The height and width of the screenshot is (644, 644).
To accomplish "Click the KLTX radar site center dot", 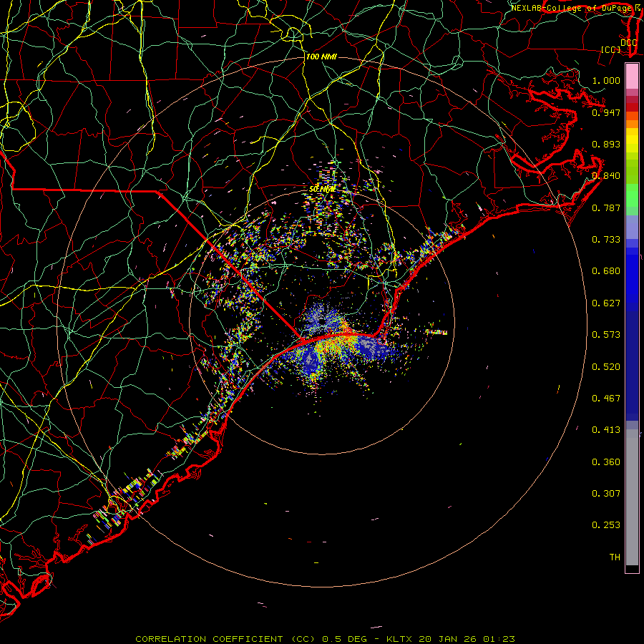I will 322,321.
